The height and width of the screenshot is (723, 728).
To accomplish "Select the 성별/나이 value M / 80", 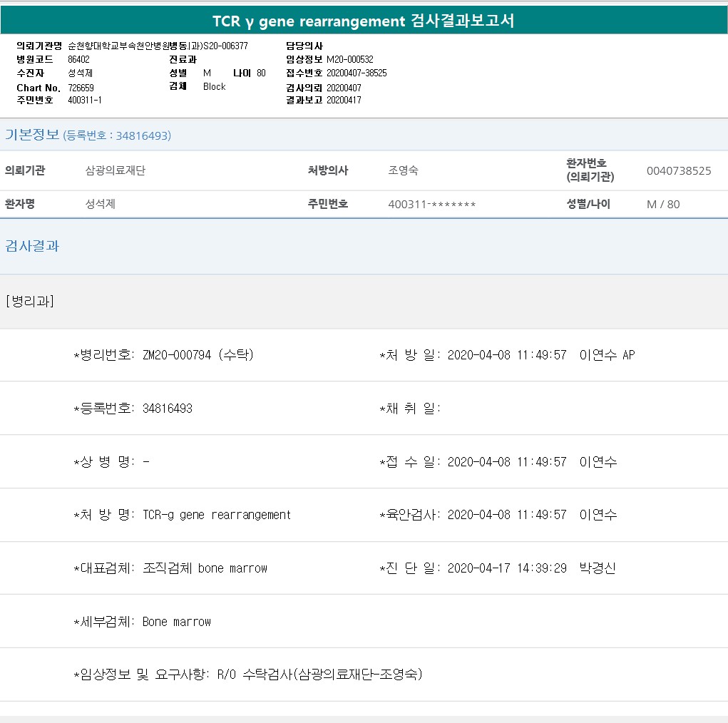I will point(663,204).
